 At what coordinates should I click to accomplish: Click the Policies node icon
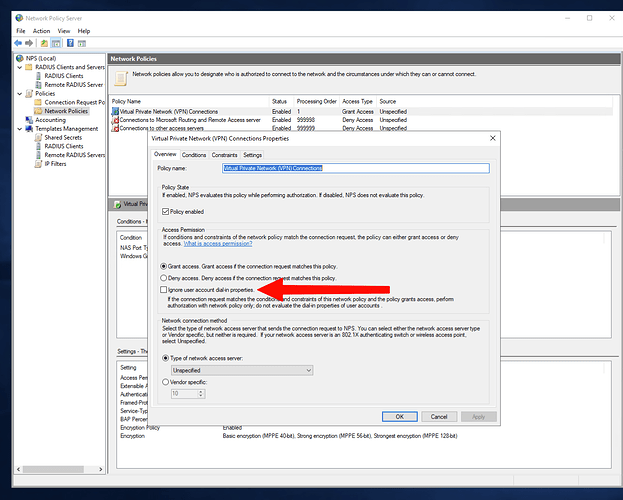pyautogui.click(x=29, y=93)
